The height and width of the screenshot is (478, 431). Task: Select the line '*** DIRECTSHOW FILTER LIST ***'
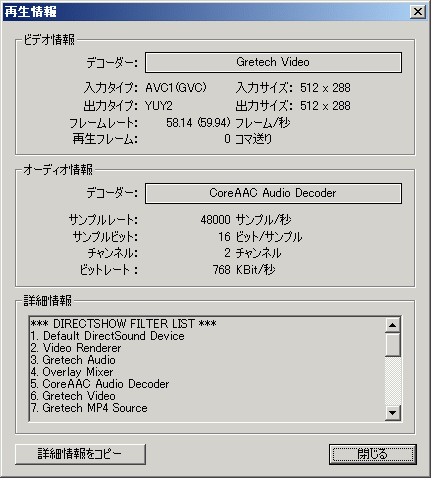(x=123, y=324)
